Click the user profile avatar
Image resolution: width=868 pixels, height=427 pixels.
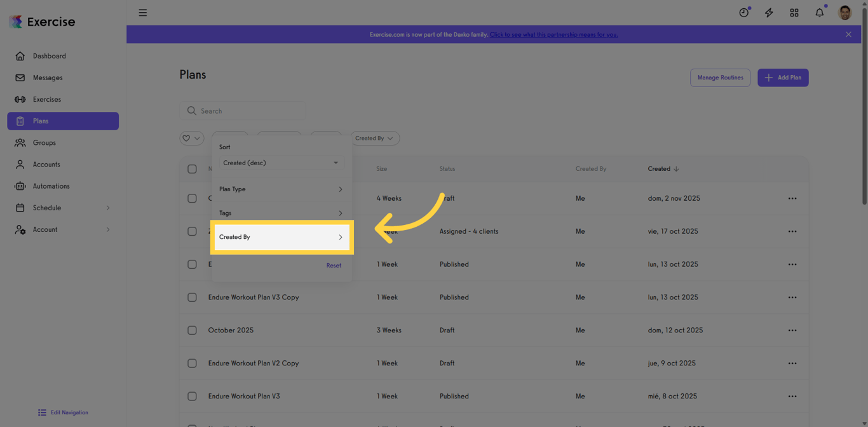point(844,13)
